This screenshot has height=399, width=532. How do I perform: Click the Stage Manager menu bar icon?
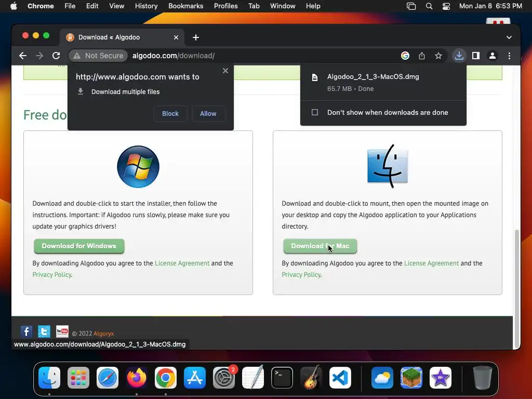tap(411, 6)
